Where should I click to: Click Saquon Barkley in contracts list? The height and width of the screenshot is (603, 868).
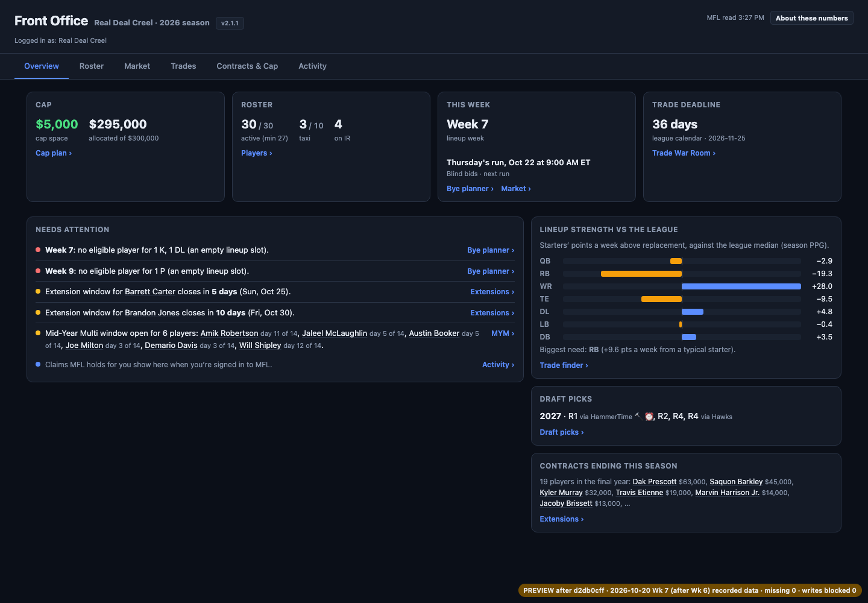point(736,482)
